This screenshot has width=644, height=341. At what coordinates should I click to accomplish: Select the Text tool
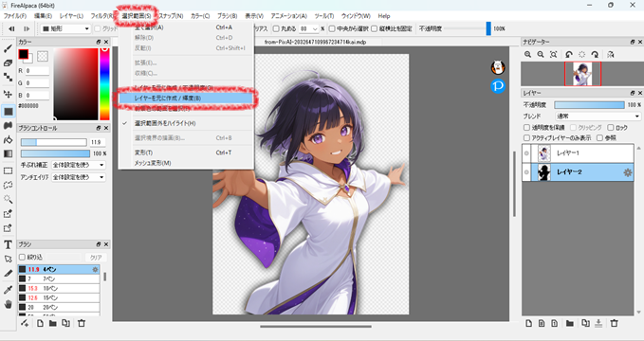(8, 244)
